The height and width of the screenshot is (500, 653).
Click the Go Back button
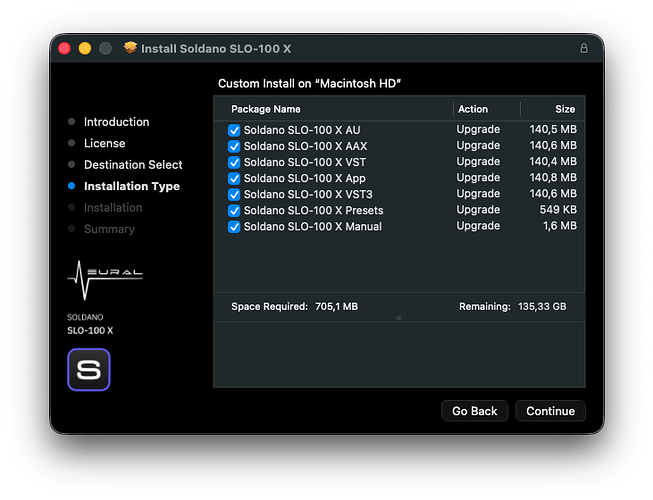pos(474,411)
